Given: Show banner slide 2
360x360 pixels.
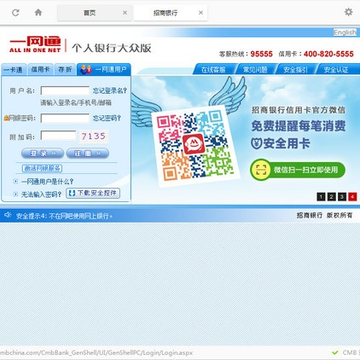Looking at the screenshot, I should point(331,197).
